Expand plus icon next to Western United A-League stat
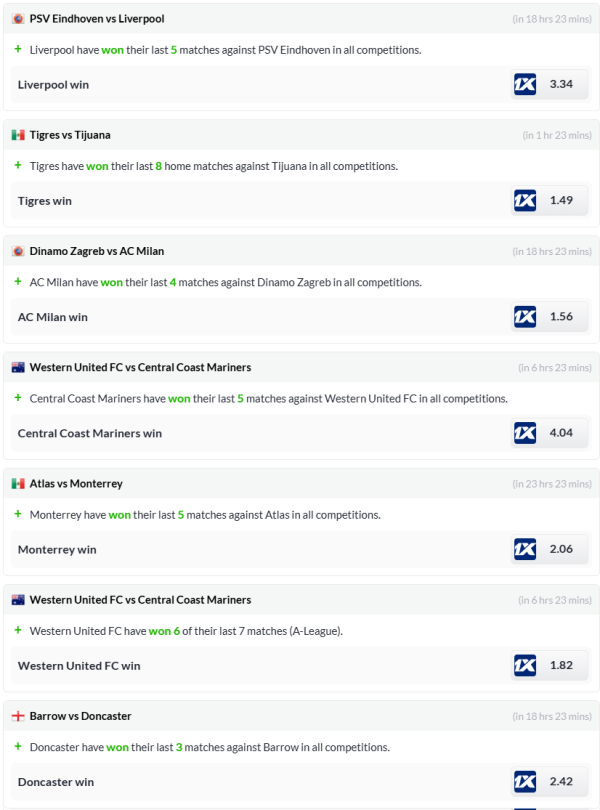The image size is (600, 810). [x=18, y=630]
